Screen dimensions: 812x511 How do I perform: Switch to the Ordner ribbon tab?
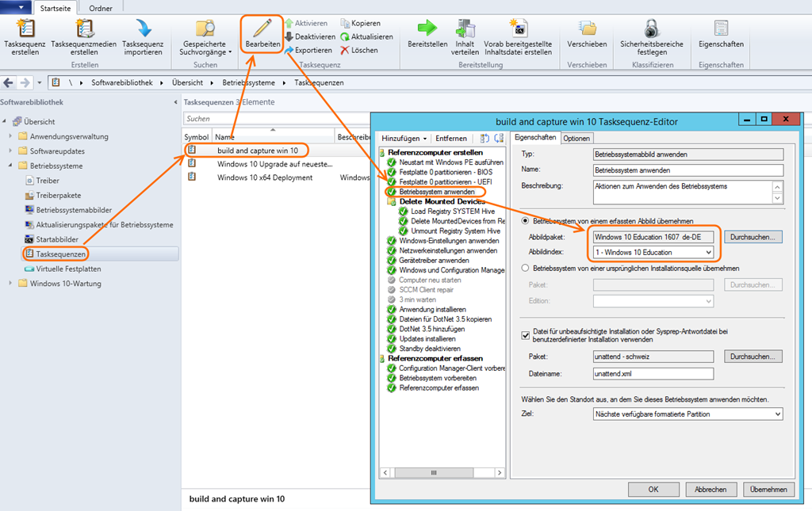[100, 8]
